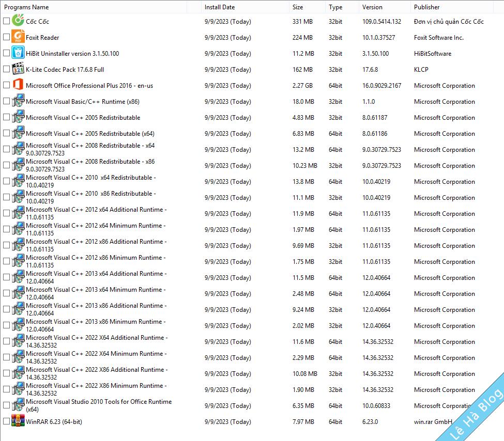Click icon of Visual C++ 2022 X64 Additional Runtime
This screenshot has width=504, height=441.
(x=18, y=341)
